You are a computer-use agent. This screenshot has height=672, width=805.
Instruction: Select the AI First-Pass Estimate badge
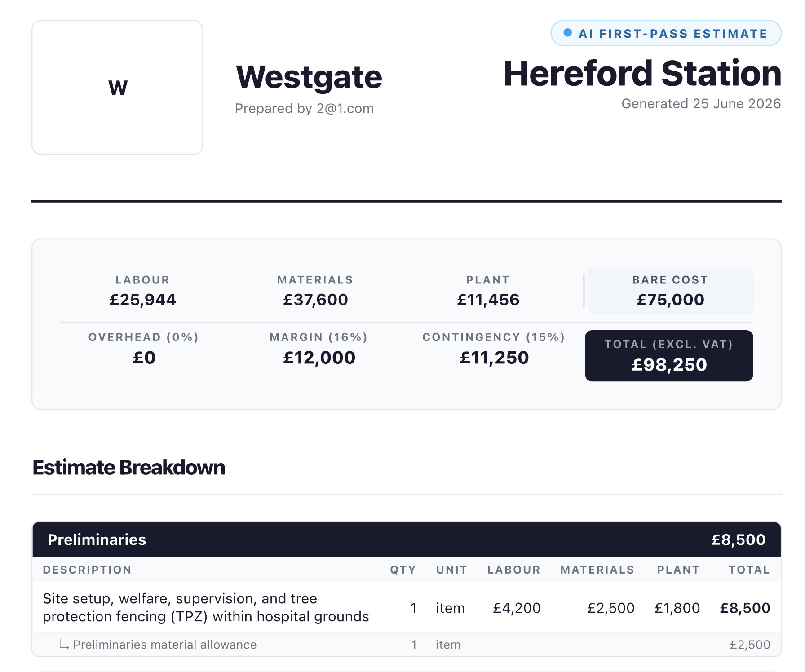coord(666,33)
